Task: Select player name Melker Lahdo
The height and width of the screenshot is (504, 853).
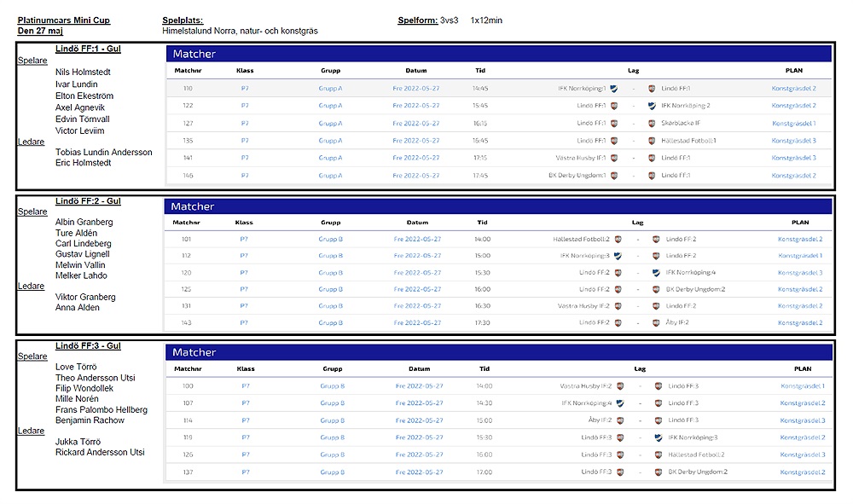Action: [x=81, y=275]
